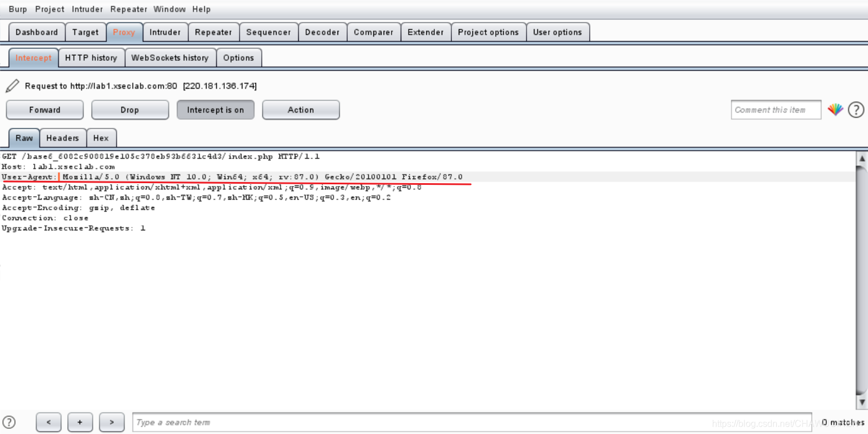Click the pencil edit-target icon
The width and height of the screenshot is (868, 434).
[12, 86]
